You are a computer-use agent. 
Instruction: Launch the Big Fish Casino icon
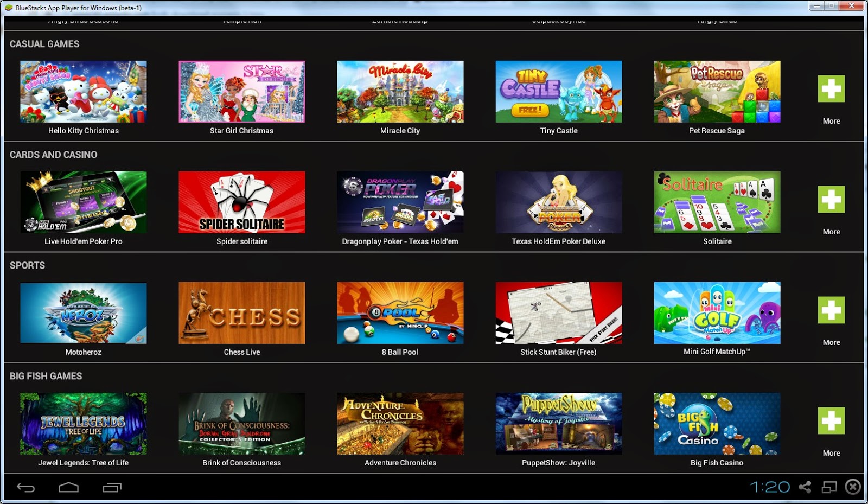717,424
